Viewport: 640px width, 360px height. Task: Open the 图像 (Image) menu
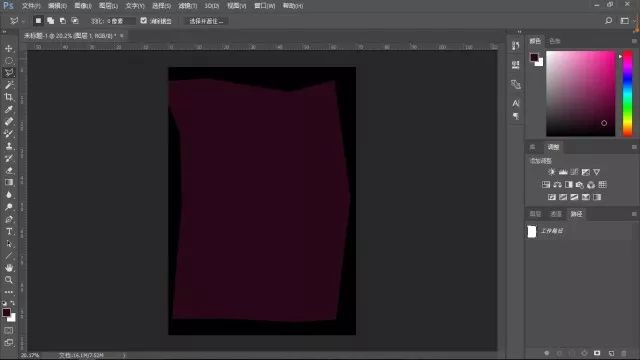pyautogui.click(x=83, y=6)
